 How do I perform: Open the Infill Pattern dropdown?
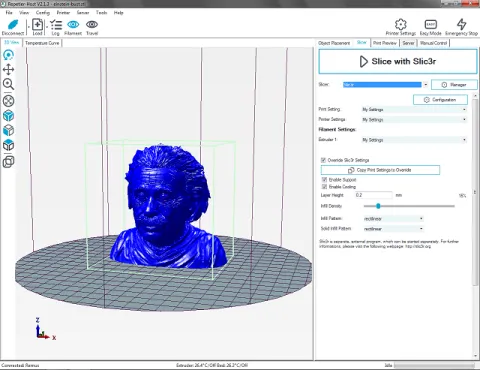(393, 219)
